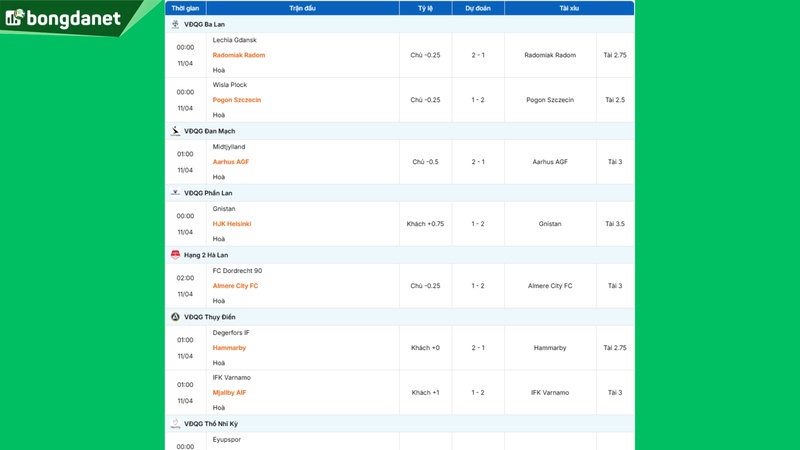Open HJK Helsinki team link
Screen dimensions: 800x450
pos(232,224)
